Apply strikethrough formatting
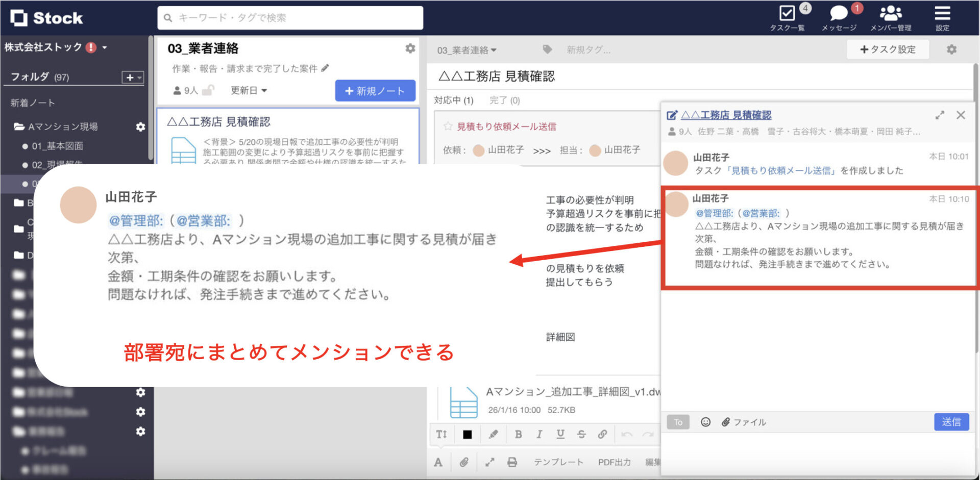 [581, 434]
